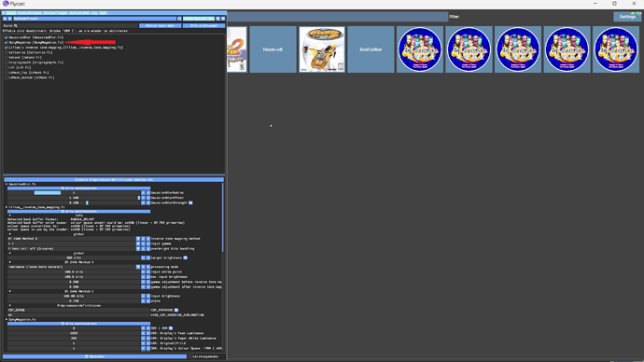Open the Erweiterungen tab

tap(30, 13)
